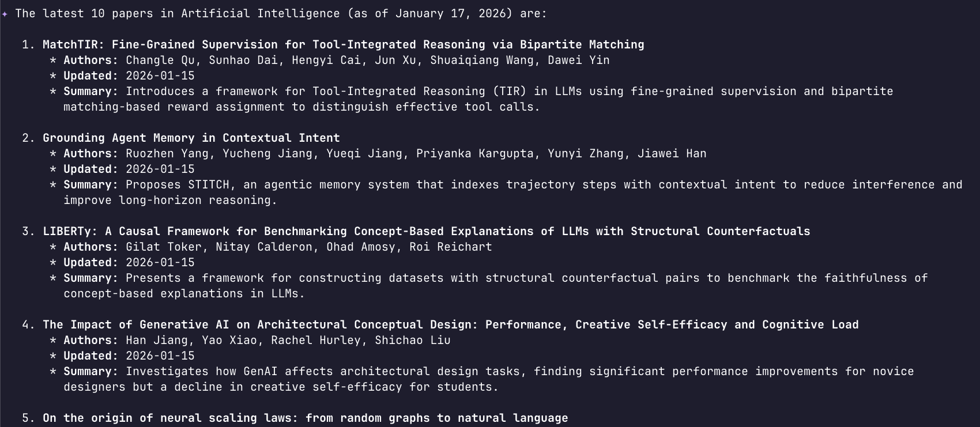Click the LIBERTy causal framework paper title
The image size is (980, 427).
tap(426, 231)
